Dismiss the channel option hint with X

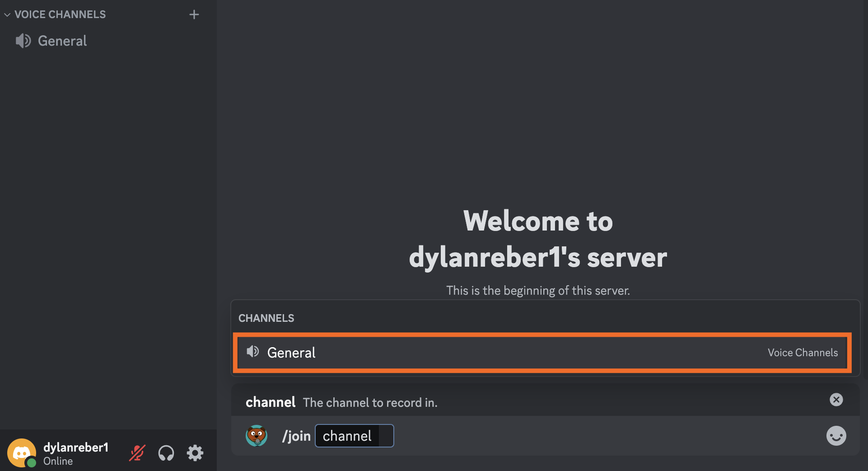[836, 400]
